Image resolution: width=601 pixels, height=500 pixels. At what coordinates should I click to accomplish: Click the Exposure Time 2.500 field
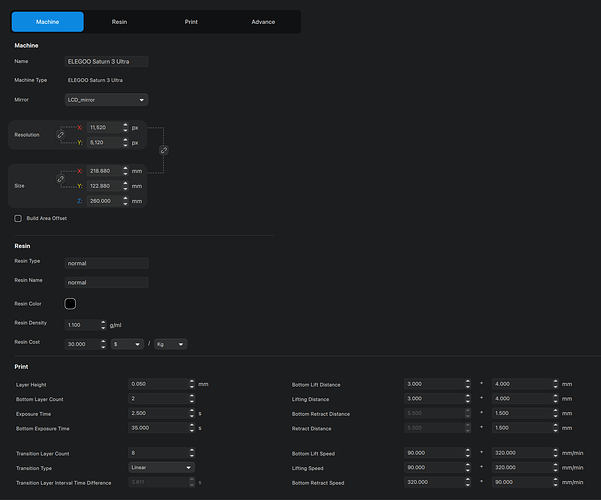pyautogui.click(x=158, y=413)
